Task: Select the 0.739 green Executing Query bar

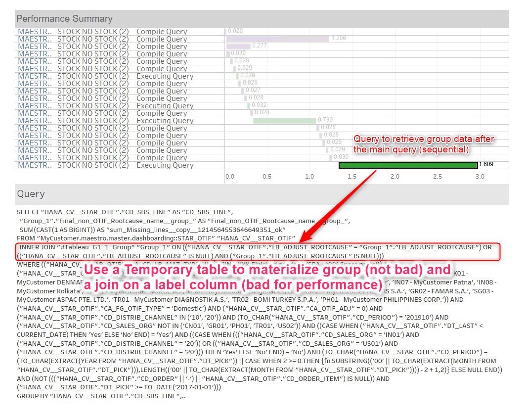Action: [x=285, y=120]
